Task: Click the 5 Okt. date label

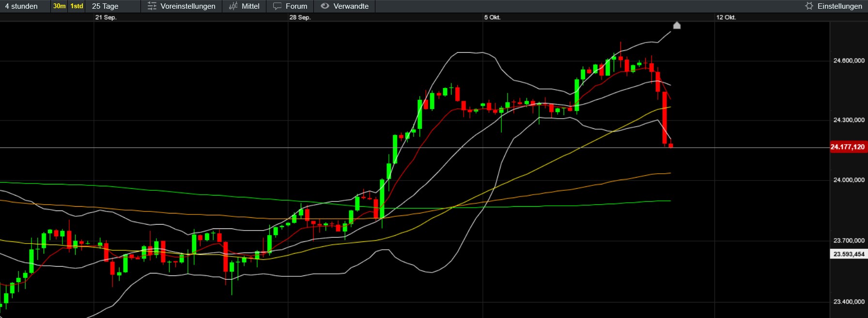Action: 492,17
